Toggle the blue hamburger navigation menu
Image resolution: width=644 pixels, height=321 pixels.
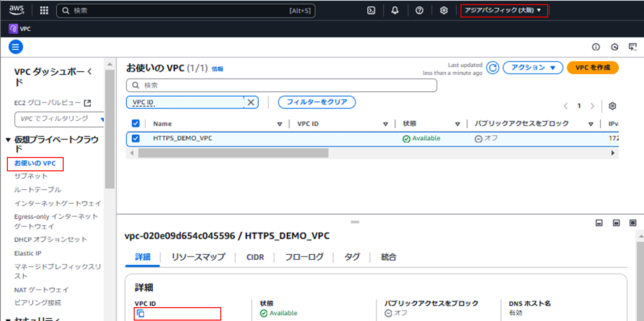click(x=16, y=47)
